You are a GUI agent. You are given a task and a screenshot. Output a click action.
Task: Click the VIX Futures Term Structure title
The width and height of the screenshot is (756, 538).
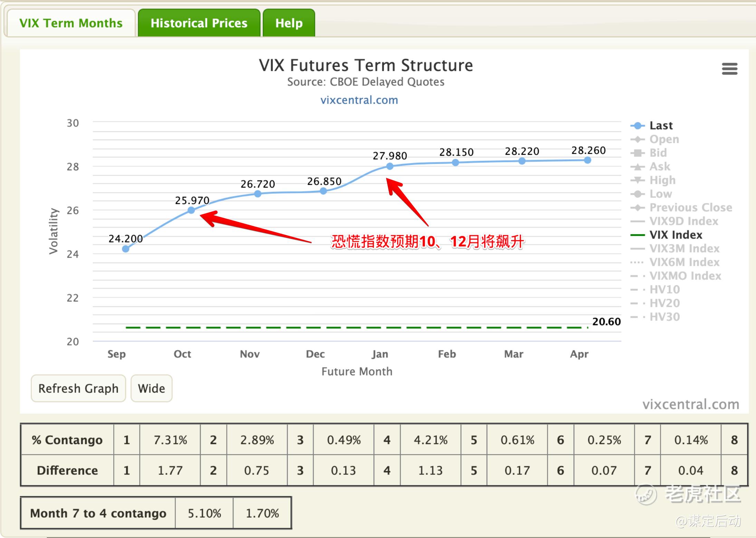click(x=366, y=65)
